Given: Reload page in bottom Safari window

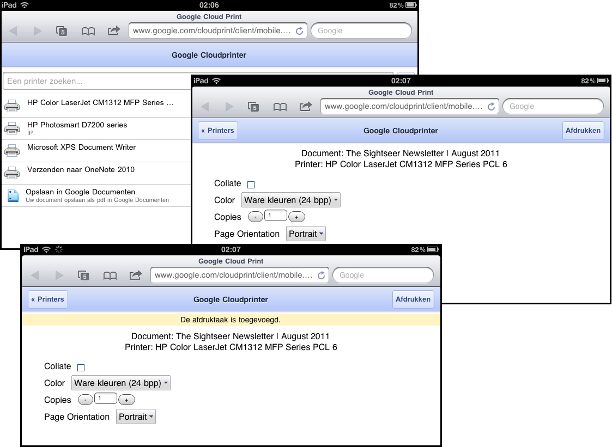Looking at the screenshot, I should (x=321, y=276).
